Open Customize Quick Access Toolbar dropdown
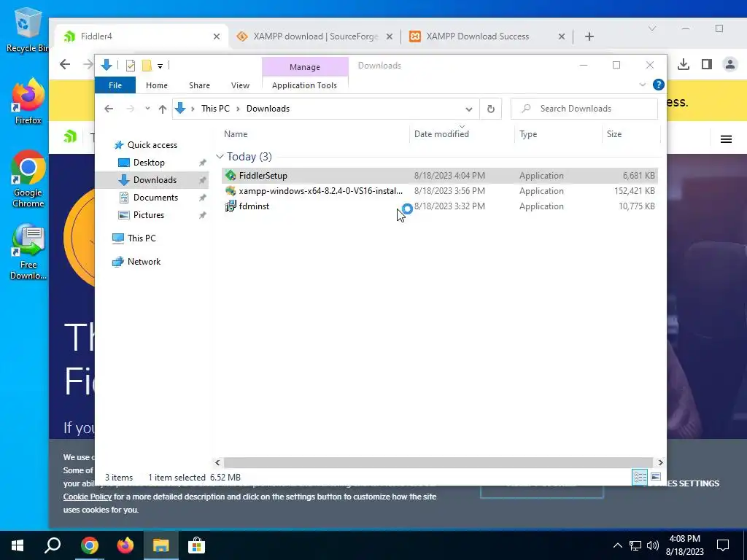The image size is (747, 560). tap(160, 66)
